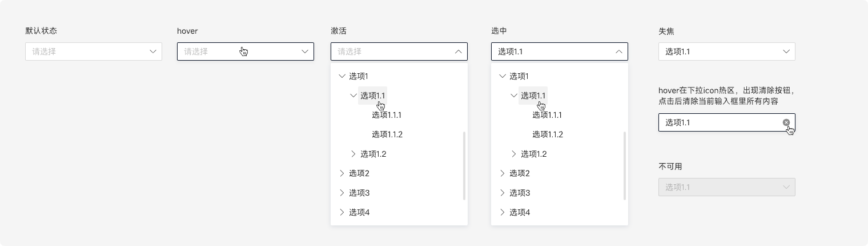Select 选项1.1.2 in the 选中 tree
This screenshot has height=246, width=868.
pos(548,134)
